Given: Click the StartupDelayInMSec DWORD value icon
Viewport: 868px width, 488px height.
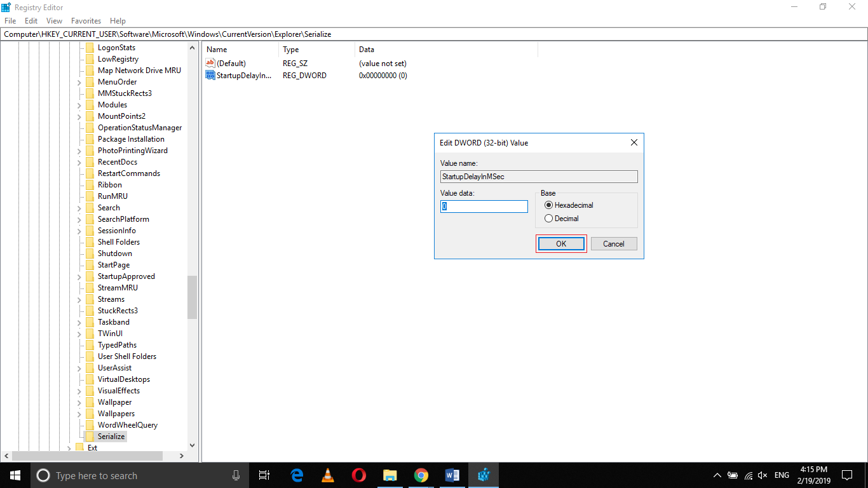Looking at the screenshot, I should click(x=210, y=75).
